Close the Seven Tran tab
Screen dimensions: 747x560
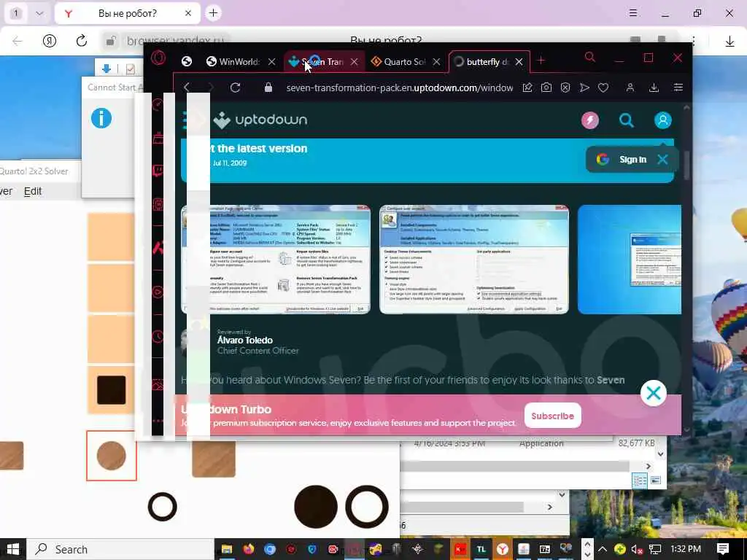point(354,62)
